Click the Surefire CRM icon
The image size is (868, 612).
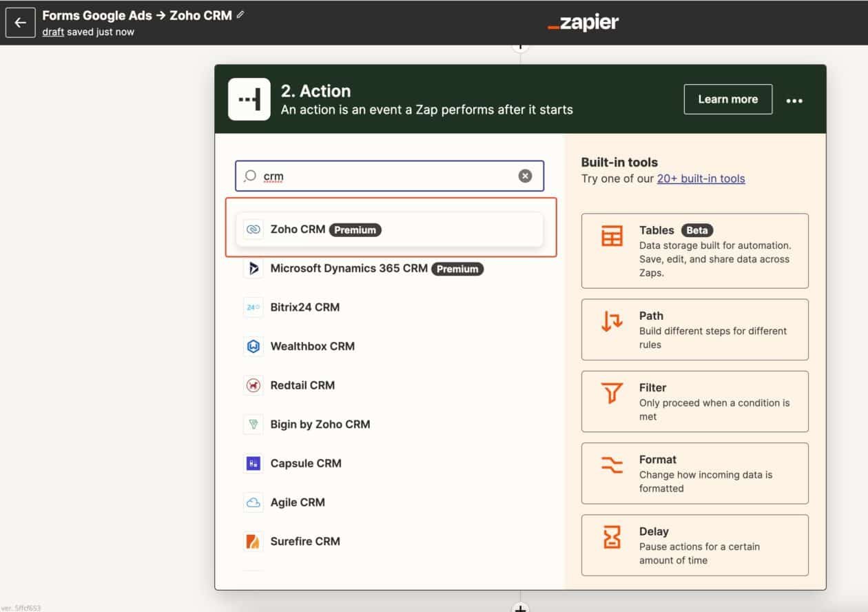[x=254, y=542]
